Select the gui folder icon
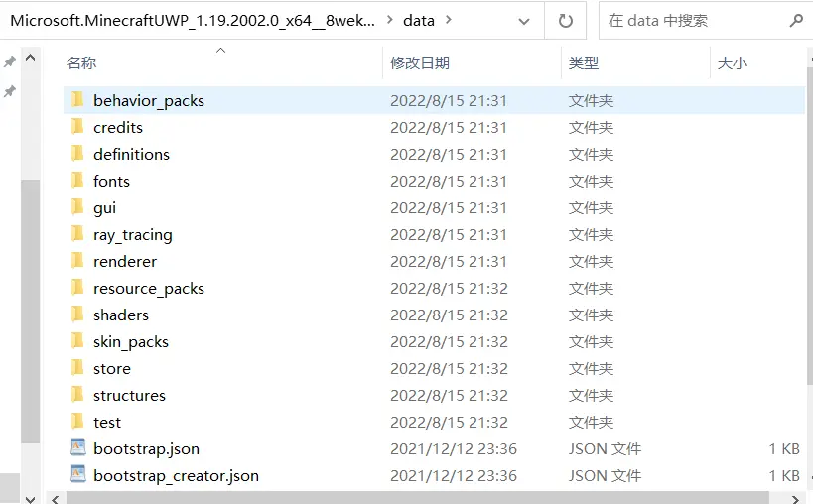813x504 pixels. [77, 206]
